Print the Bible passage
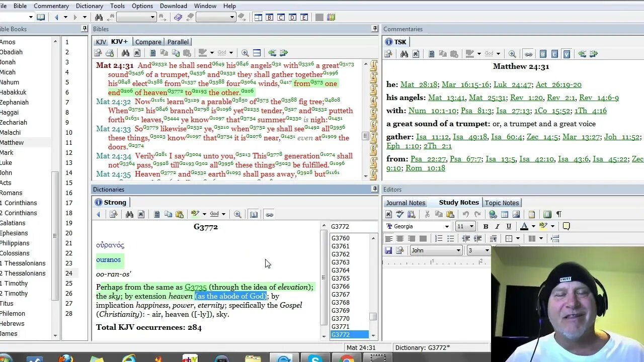 [x=110, y=53]
